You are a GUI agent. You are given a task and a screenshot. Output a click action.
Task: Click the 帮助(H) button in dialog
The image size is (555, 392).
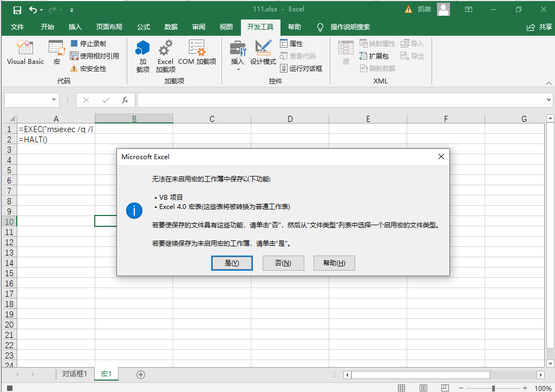pyautogui.click(x=334, y=263)
